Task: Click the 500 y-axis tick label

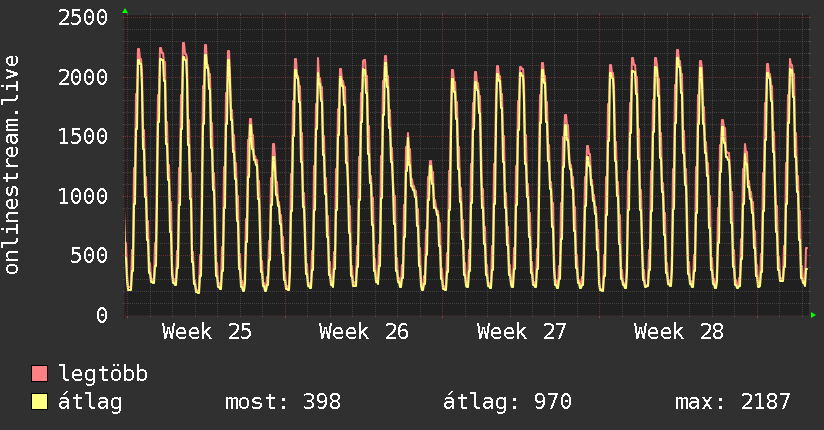Action: 89,255
